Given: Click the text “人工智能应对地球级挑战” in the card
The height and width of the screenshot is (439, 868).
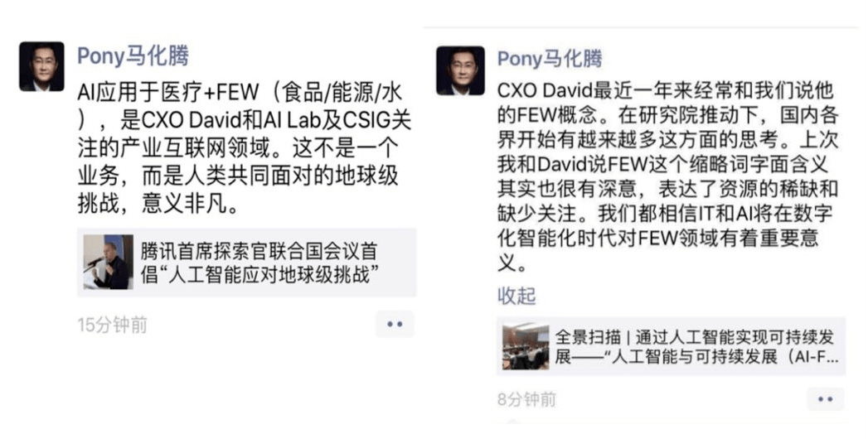Looking at the screenshot, I should (260, 274).
